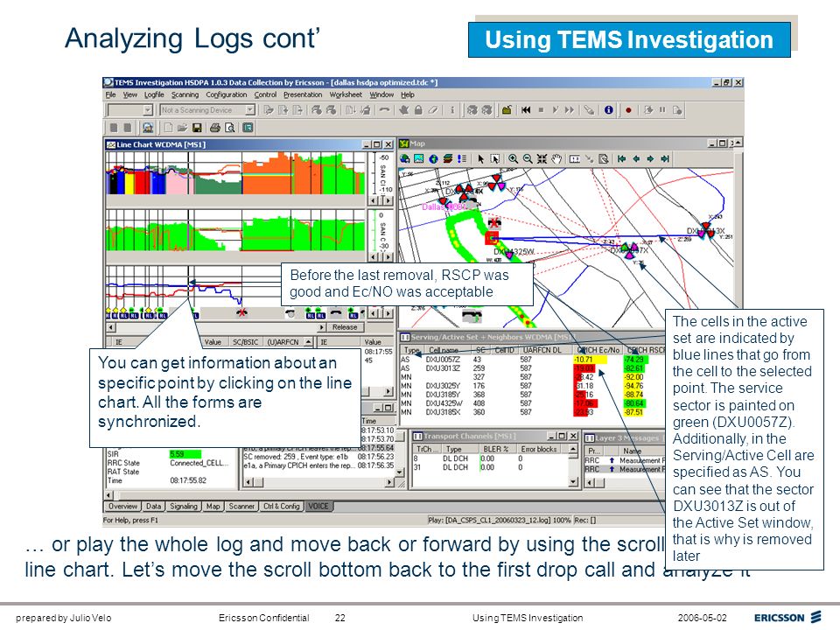
Task: Switch to the Scanner worksheet tab
Action: point(241,507)
